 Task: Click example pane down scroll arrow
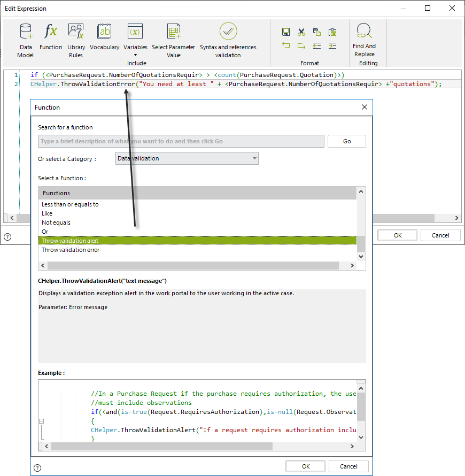(361, 437)
